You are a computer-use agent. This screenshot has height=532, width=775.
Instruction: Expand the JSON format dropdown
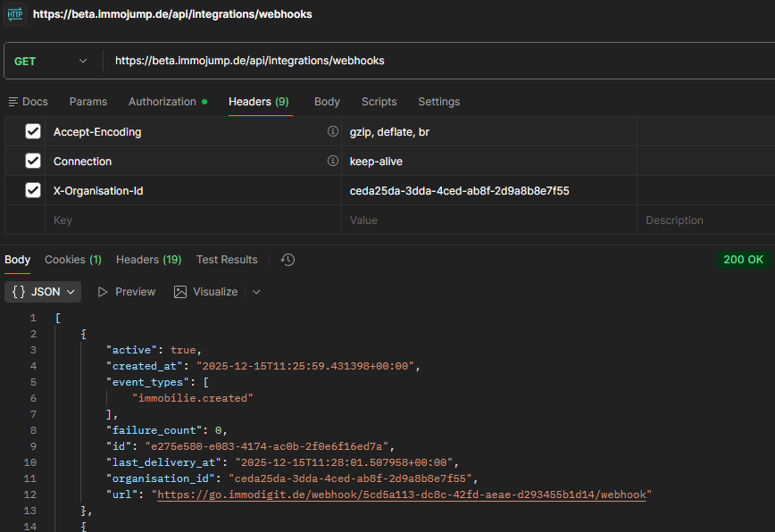[43, 292]
